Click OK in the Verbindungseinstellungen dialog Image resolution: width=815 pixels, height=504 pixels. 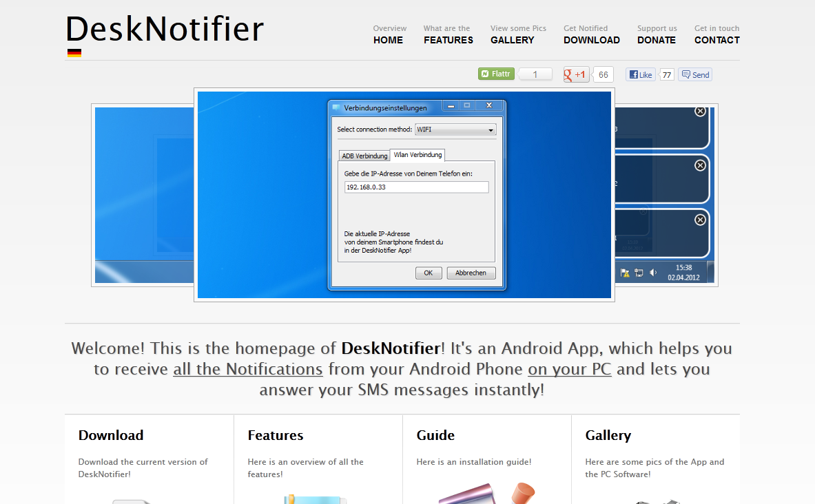[429, 273]
